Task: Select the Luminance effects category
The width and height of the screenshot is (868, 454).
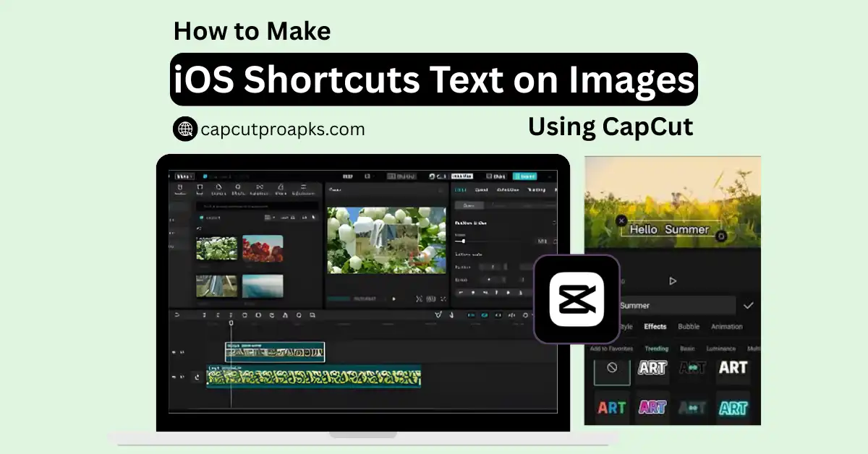Action: (720, 348)
